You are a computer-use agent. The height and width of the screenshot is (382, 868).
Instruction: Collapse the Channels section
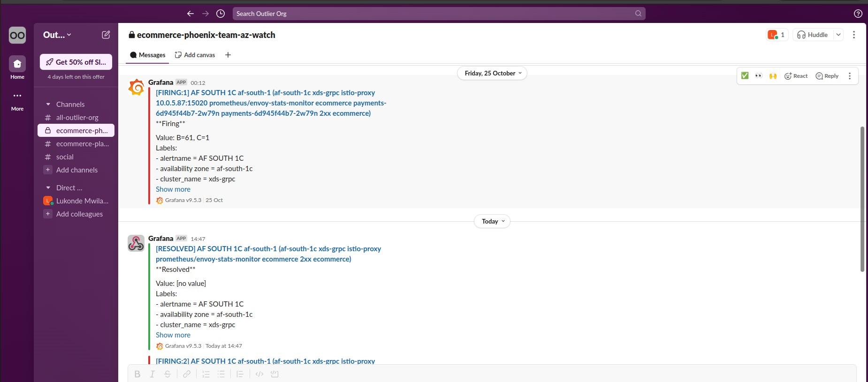click(48, 104)
